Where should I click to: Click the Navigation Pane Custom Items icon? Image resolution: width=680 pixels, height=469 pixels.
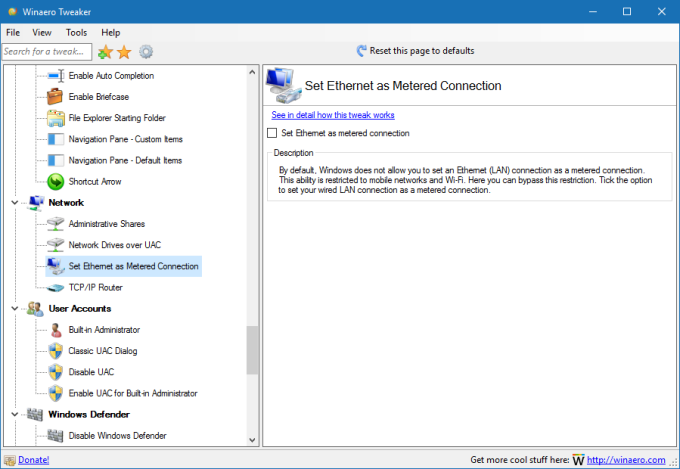tap(56, 139)
